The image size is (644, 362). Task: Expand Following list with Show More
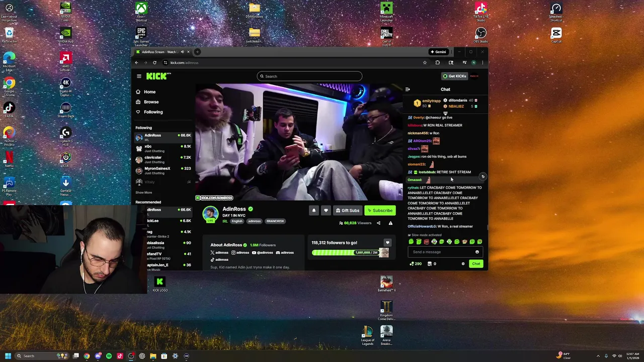[x=143, y=193]
